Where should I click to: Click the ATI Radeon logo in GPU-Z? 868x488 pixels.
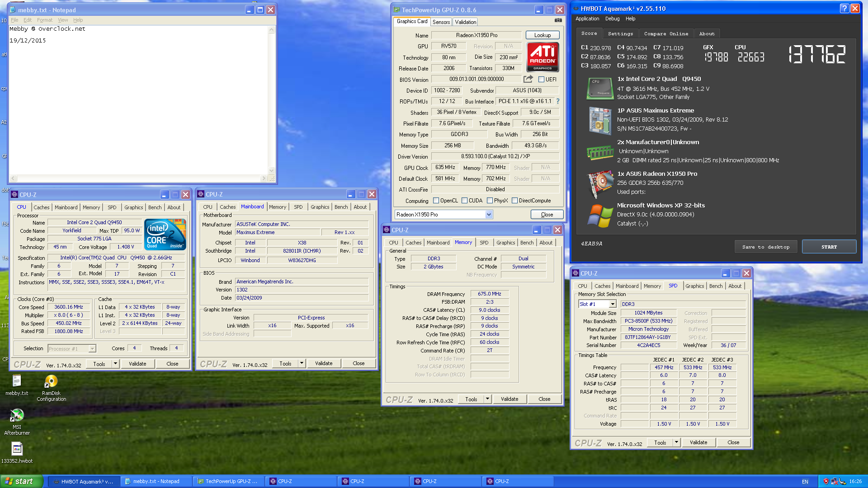(542, 57)
